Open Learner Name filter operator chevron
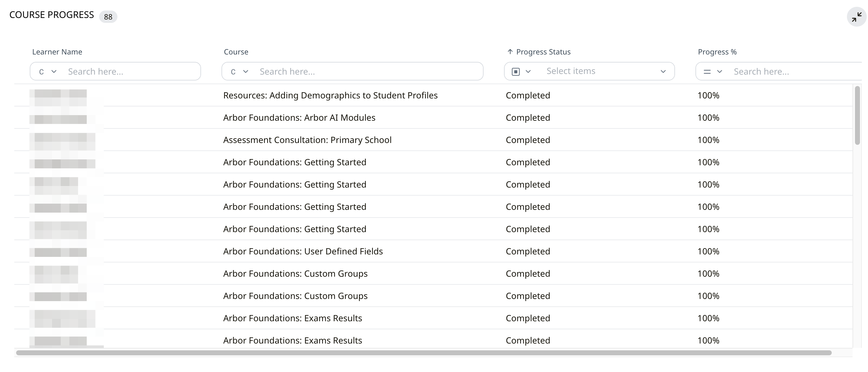Image resolution: width=868 pixels, height=372 pixels. point(54,71)
